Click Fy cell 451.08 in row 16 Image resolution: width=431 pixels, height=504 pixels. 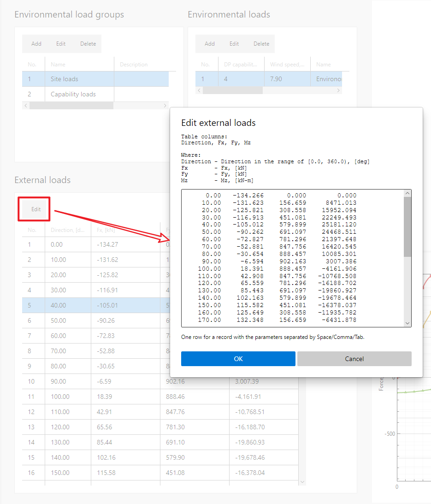195,473
